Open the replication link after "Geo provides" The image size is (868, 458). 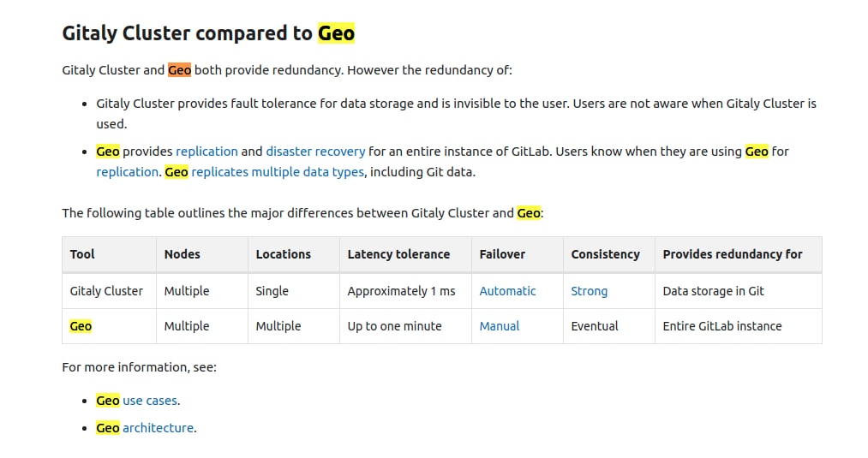[x=207, y=152]
